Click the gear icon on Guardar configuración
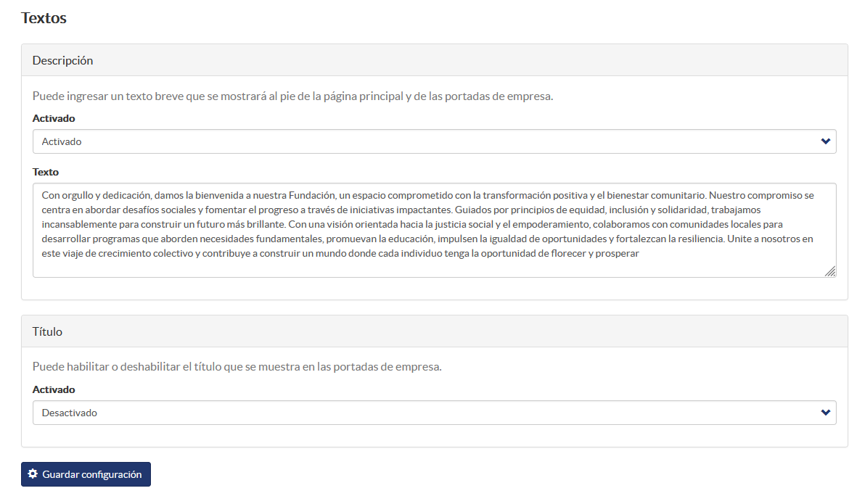Viewport: 865px width, 504px height. pos(33,474)
